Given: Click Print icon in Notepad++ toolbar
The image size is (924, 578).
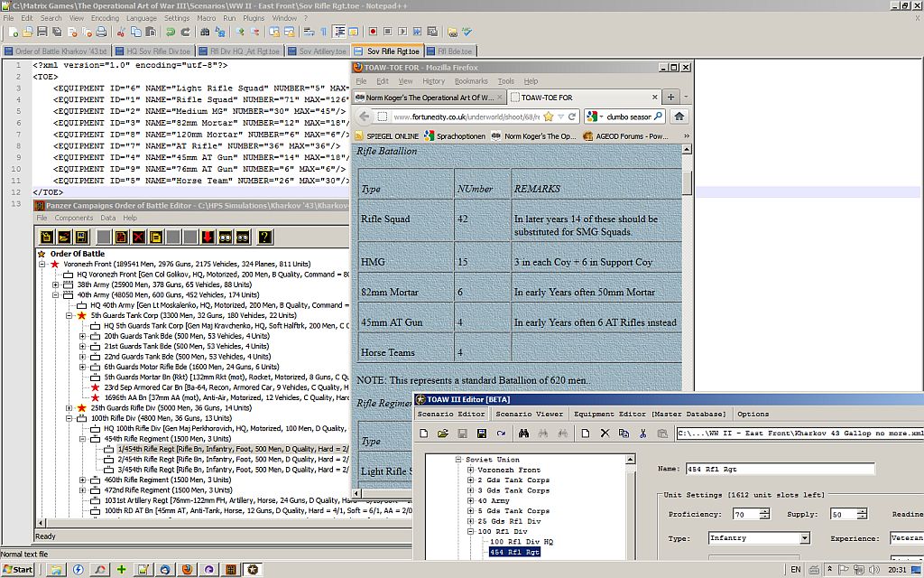Looking at the screenshot, I should 101,32.
